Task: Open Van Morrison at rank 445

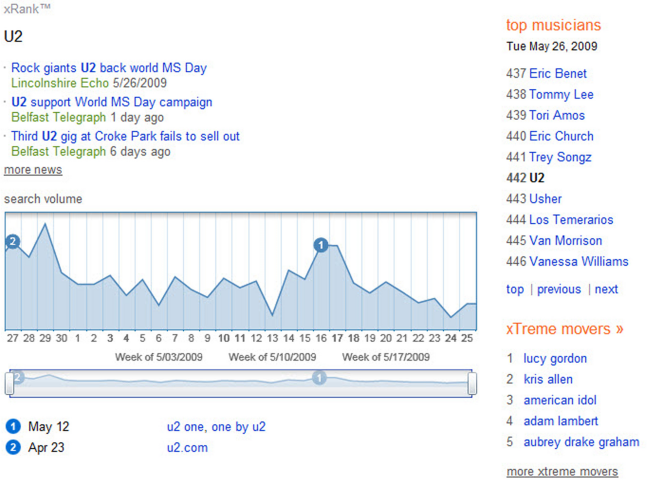Action: 566,240
